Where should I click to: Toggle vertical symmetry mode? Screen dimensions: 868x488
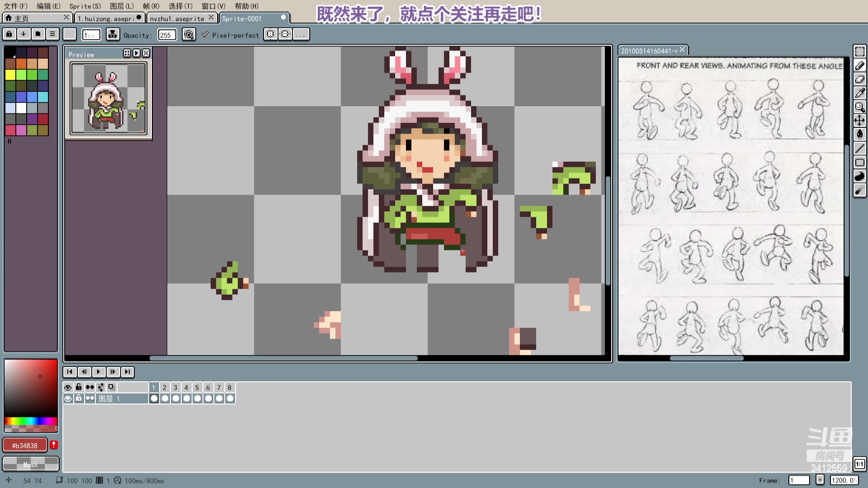(285, 34)
